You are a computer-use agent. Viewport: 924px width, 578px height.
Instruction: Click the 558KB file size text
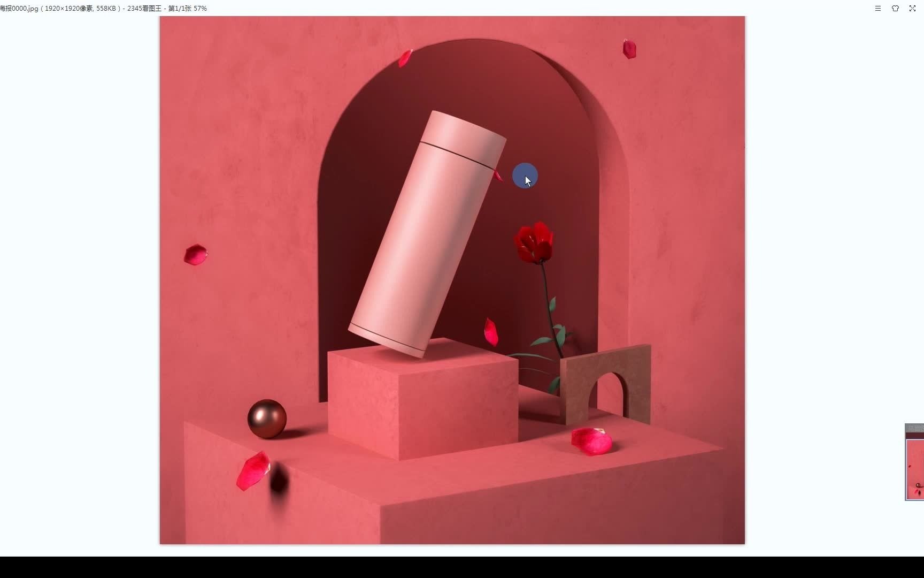point(106,8)
